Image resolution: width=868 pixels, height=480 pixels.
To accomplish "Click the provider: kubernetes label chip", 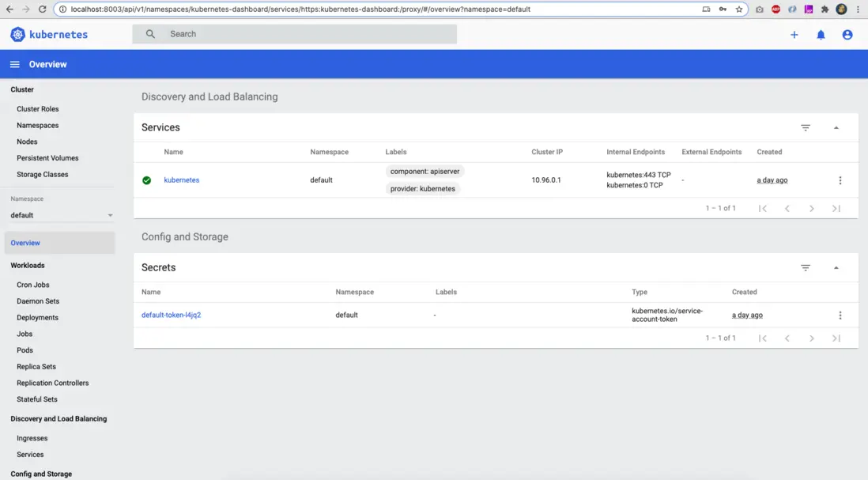I will pos(422,189).
